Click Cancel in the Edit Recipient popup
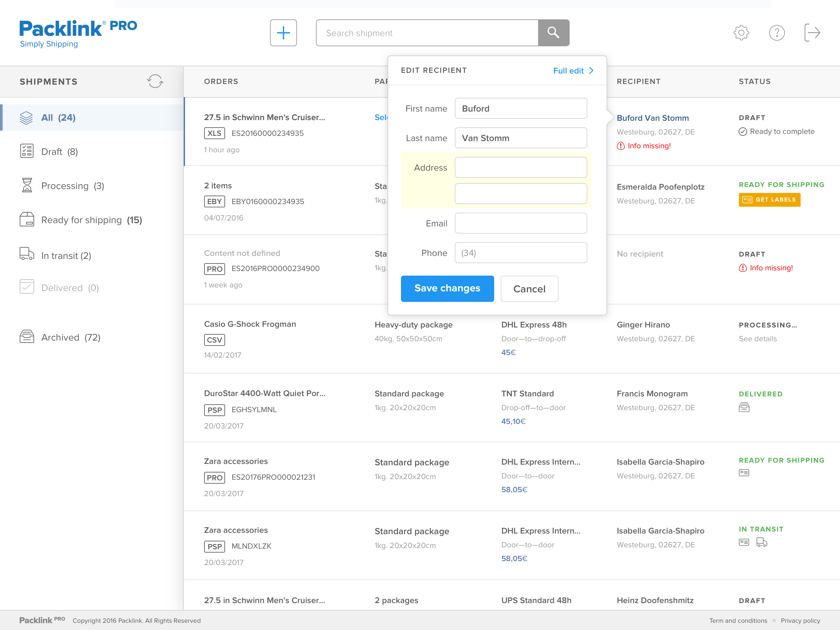The image size is (840, 630). tap(529, 289)
